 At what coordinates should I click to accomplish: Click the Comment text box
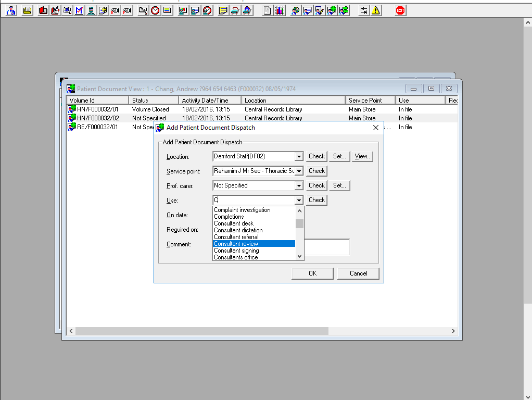[x=327, y=247]
